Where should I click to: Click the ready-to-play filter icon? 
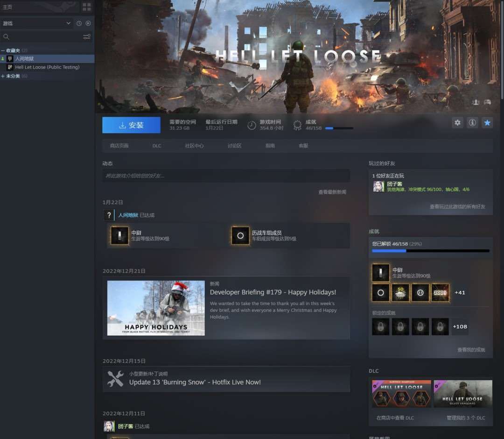point(88,23)
